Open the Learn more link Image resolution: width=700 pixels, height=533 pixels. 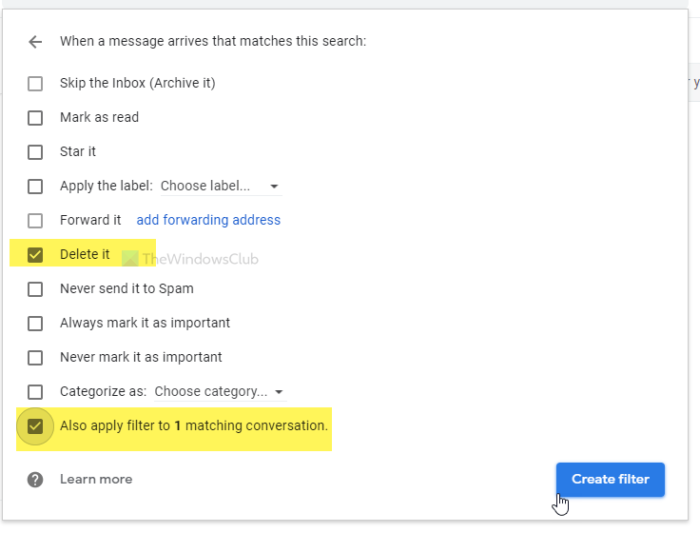96,480
